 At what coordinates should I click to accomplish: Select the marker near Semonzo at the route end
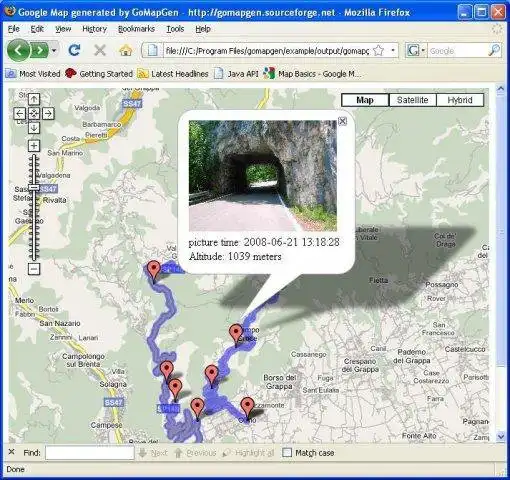click(x=247, y=408)
